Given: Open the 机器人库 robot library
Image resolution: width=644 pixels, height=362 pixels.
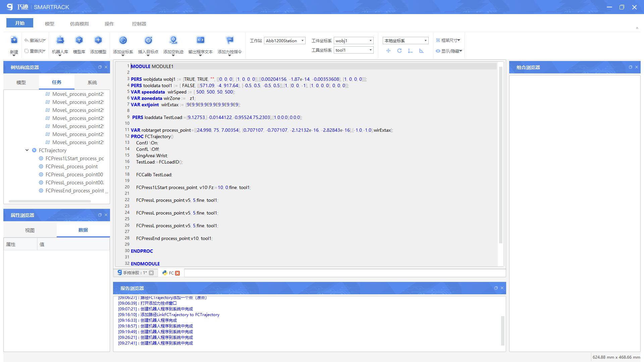Looking at the screenshot, I should [60, 41].
